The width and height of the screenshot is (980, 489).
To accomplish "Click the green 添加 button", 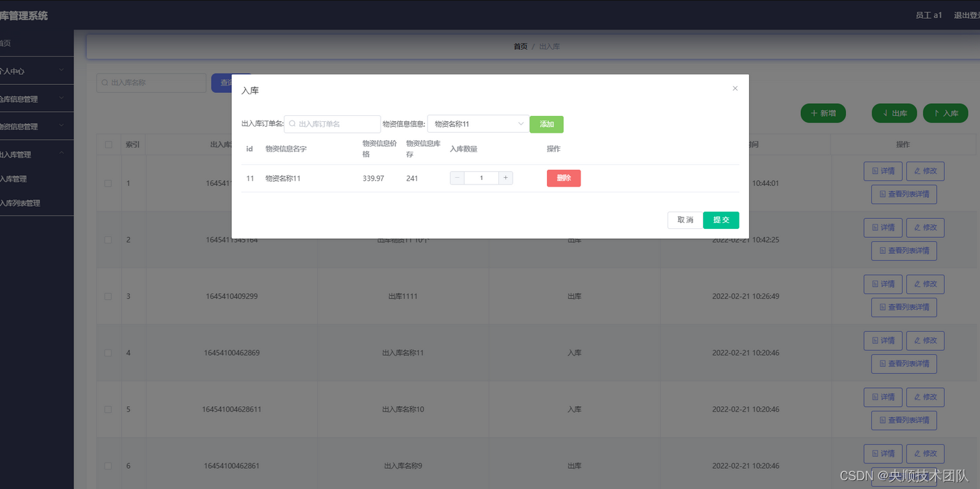I will 546,124.
